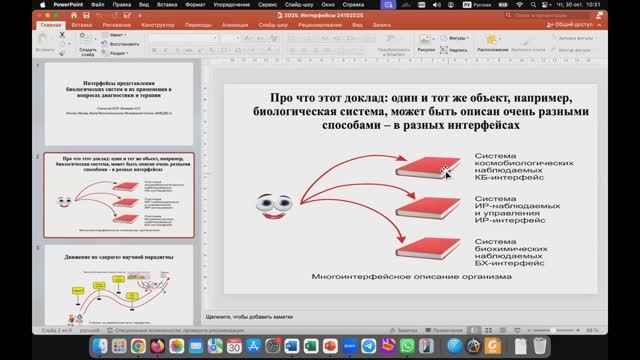Switch to slide sorter grid view

pos(489,330)
